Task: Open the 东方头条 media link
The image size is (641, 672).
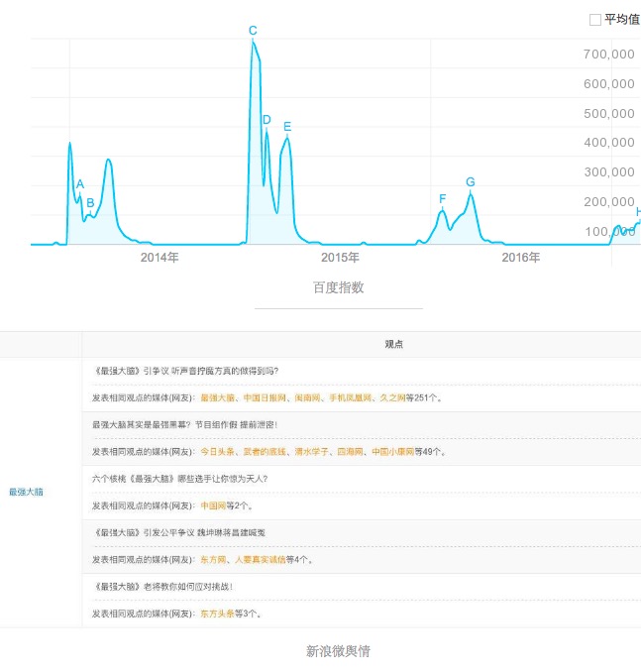Action: pos(218,614)
